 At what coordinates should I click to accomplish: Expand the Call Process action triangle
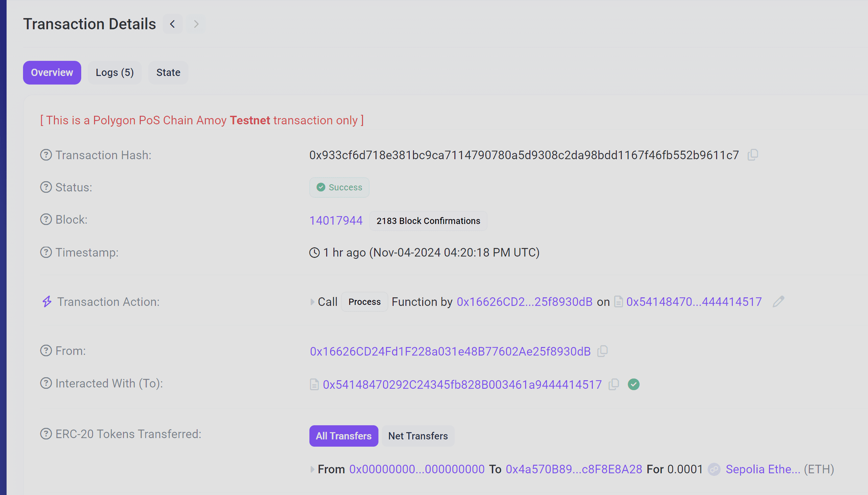click(312, 302)
